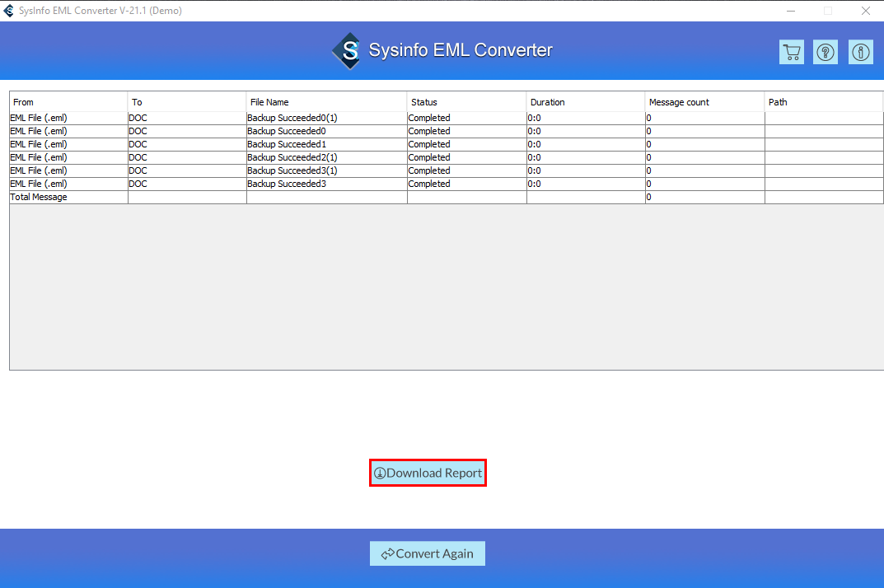Screen dimensions: 884x588
Task: Click the Help question-mark icon
Action: (x=826, y=51)
